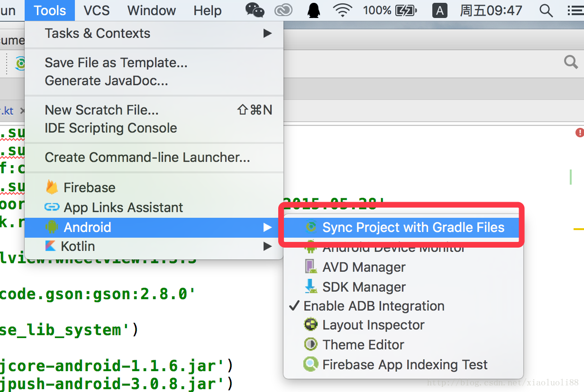Click the Layout Inspector icon
Viewport: 584px width, 392px height.
[310, 325]
